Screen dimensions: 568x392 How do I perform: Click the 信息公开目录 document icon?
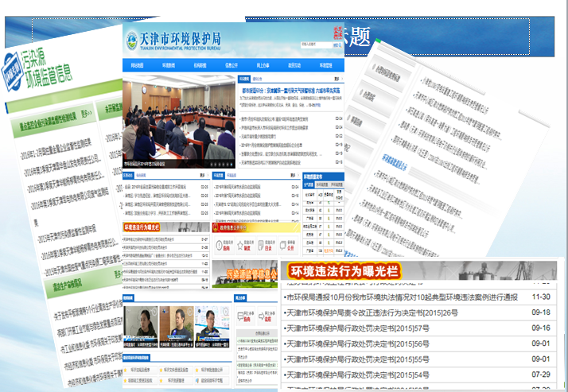(261, 246)
